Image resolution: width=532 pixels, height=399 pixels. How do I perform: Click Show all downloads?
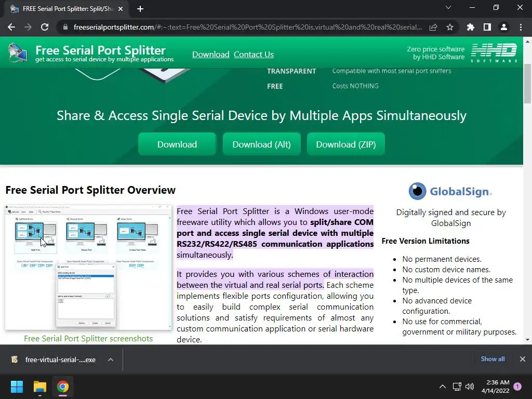point(493,359)
